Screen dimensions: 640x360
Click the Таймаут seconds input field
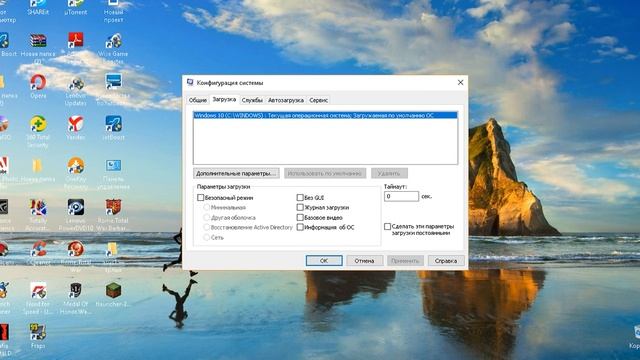tap(401, 196)
